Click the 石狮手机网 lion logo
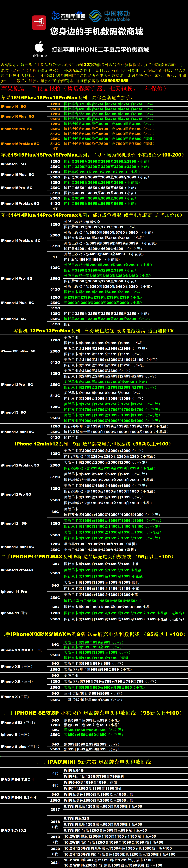 (x=68, y=16)
